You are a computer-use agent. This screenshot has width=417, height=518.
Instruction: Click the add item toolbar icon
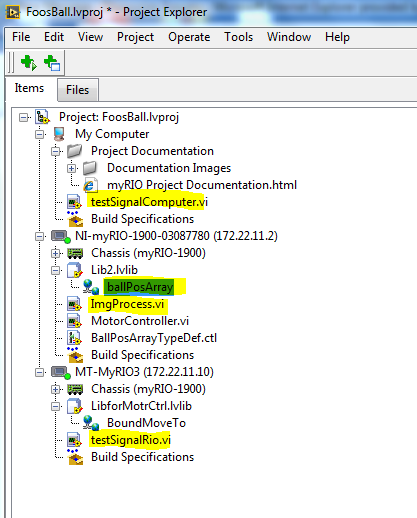click(x=52, y=63)
